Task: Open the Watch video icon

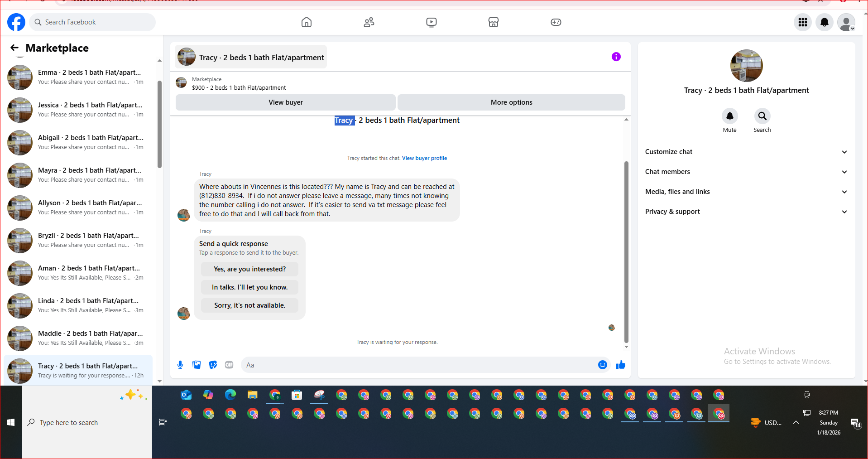Action: 432,22
